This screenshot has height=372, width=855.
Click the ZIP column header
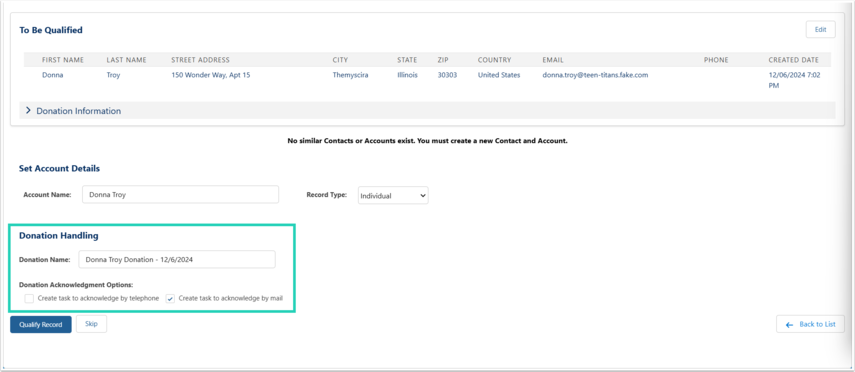[443, 60]
